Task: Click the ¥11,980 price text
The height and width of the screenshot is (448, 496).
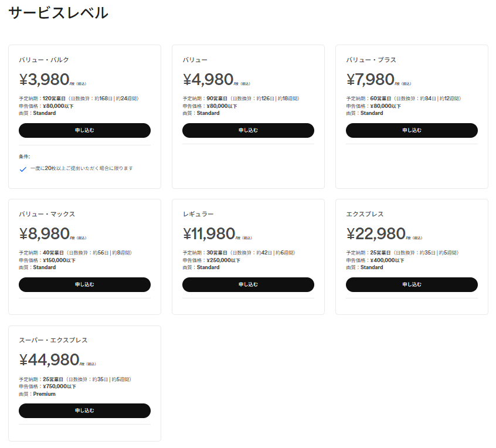Action: tap(209, 234)
